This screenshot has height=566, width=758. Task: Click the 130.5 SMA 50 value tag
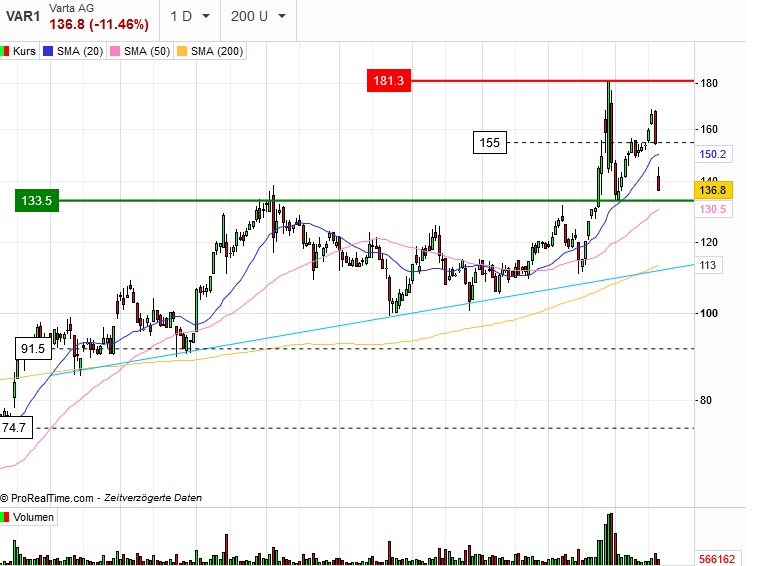tap(713, 209)
